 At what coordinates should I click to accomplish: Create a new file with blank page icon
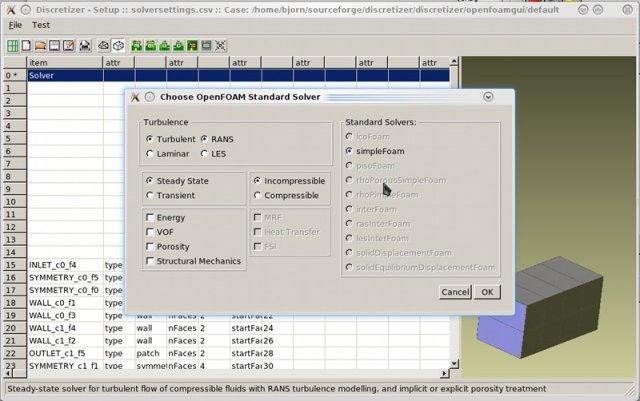pos(27,46)
